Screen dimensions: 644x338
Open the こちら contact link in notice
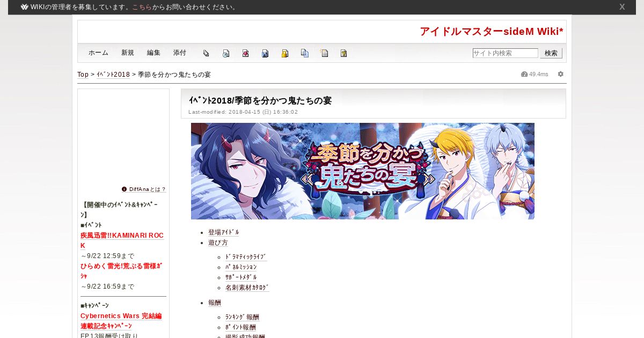142,7
